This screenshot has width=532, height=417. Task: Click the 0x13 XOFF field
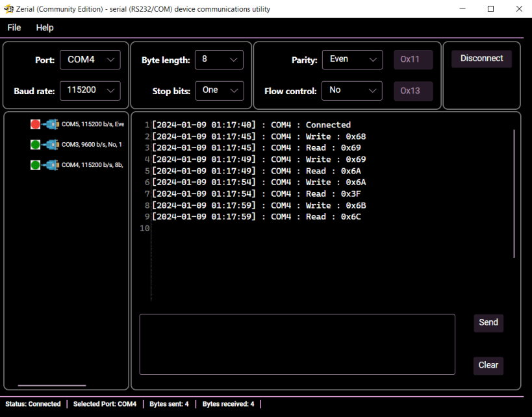413,91
